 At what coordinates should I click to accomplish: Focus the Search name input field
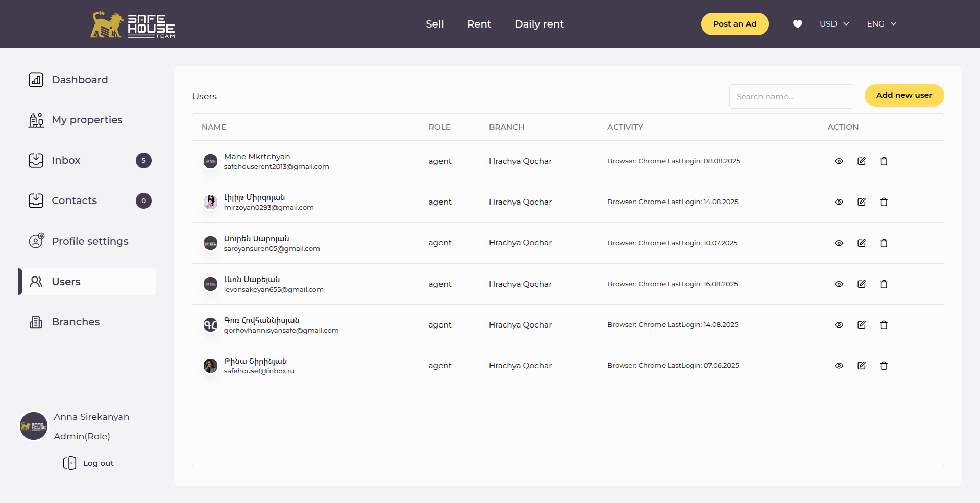point(792,96)
